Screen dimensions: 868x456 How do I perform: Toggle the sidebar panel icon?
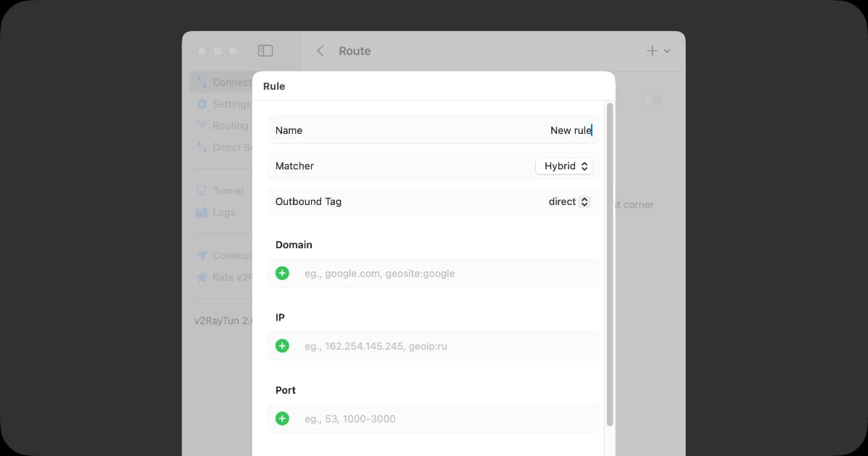pos(265,51)
